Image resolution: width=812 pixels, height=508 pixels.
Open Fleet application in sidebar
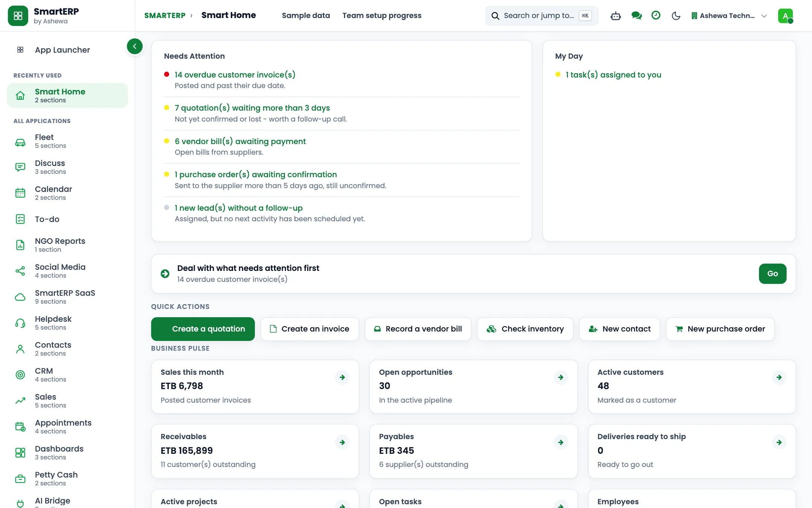(x=67, y=141)
